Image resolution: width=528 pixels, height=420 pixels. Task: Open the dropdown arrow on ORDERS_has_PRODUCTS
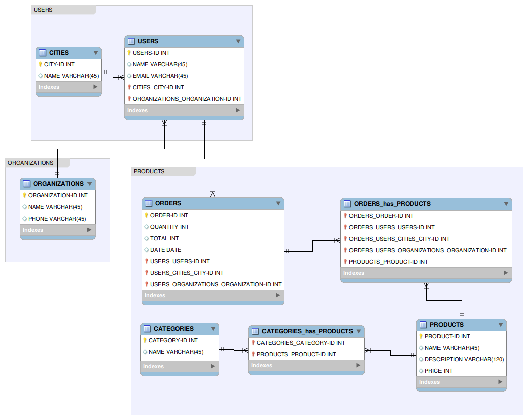pos(506,204)
